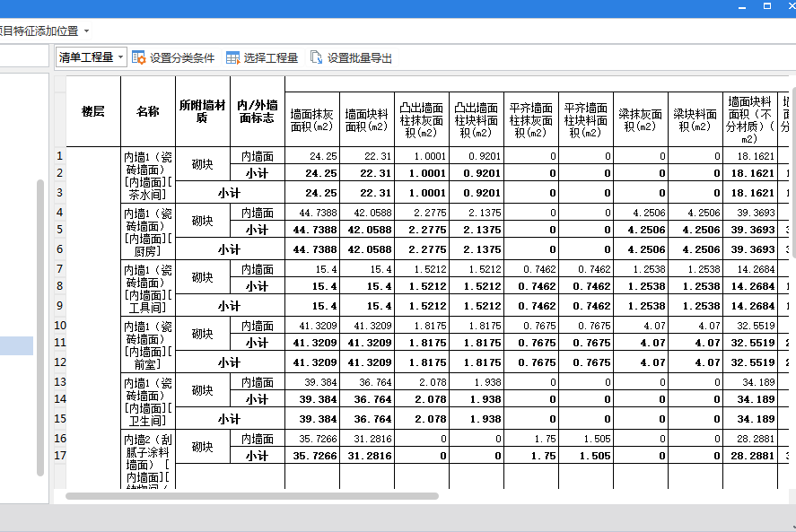
Task: Click value 36.764 in row 13
Action: 367,382
